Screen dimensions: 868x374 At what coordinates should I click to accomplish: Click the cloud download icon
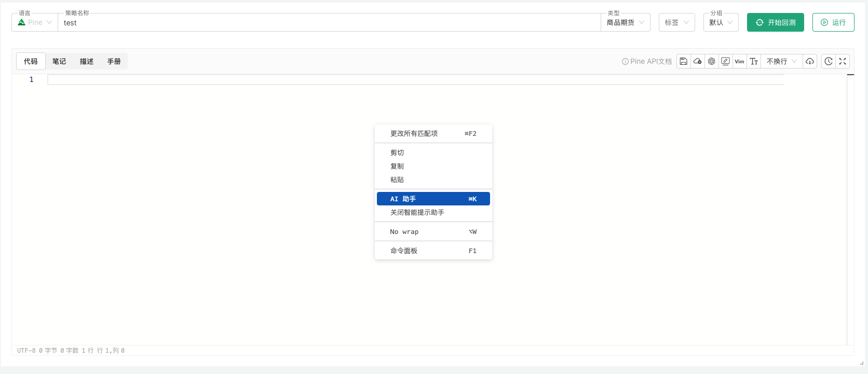(x=810, y=61)
